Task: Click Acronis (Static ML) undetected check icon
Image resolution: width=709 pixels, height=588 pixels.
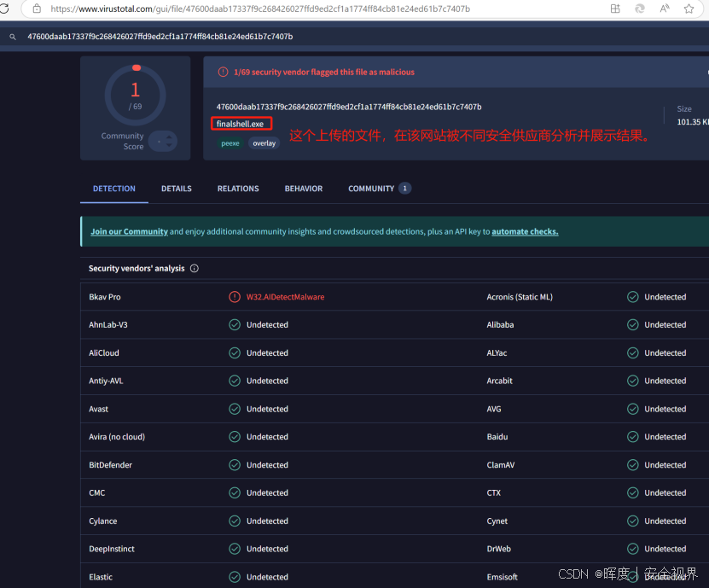Action: pos(633,297)
